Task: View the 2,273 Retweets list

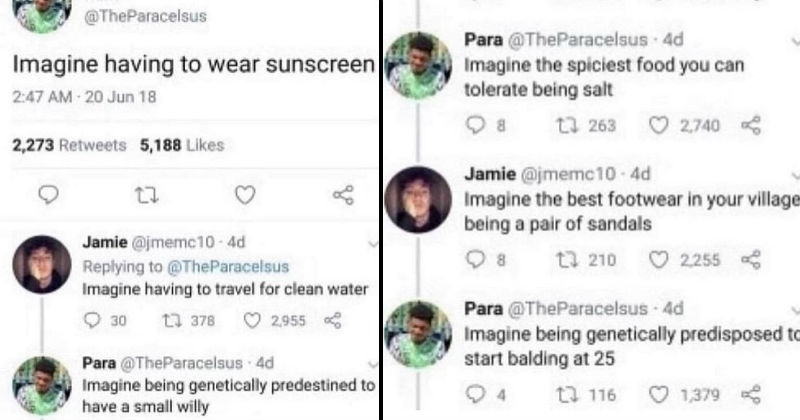Action: (69, 145)
